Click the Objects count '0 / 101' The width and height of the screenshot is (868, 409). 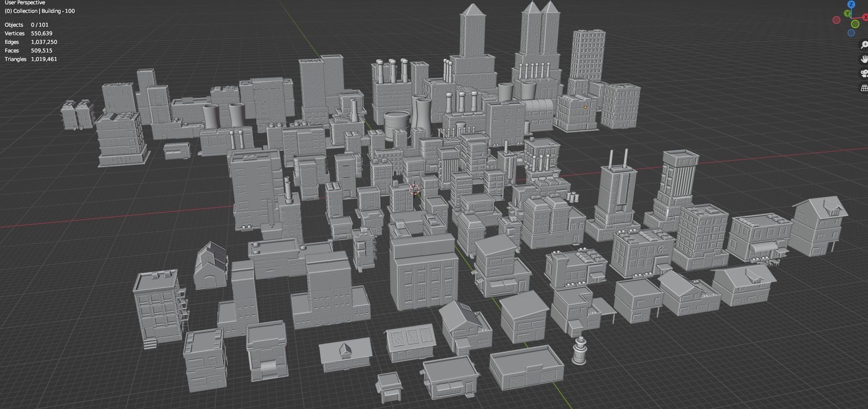[40, 25]
